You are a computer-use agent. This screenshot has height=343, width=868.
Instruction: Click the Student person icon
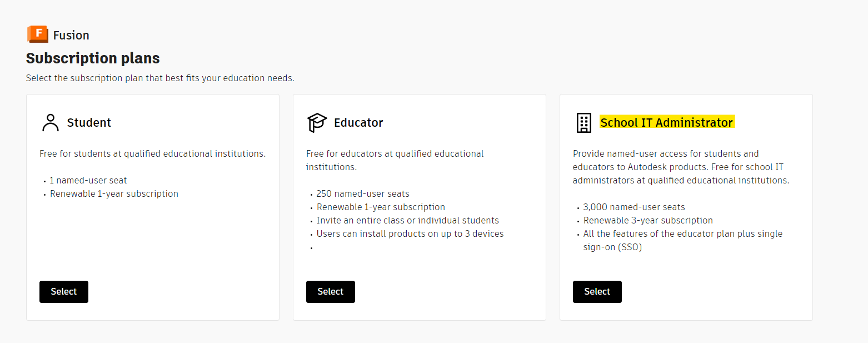pyautogui.click(x=50, y=123)
